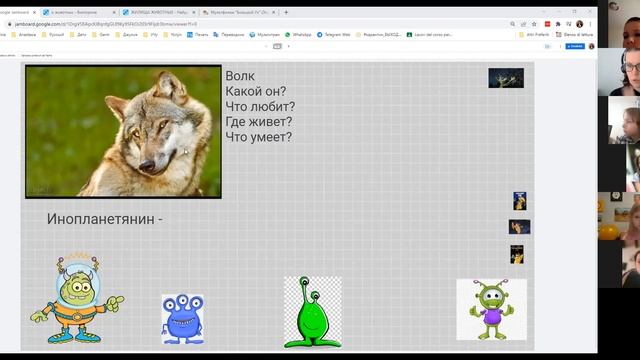This screenshot has height=360, width=640.
Task: Open the Мультитран bookmark
Action: [264, 35]
